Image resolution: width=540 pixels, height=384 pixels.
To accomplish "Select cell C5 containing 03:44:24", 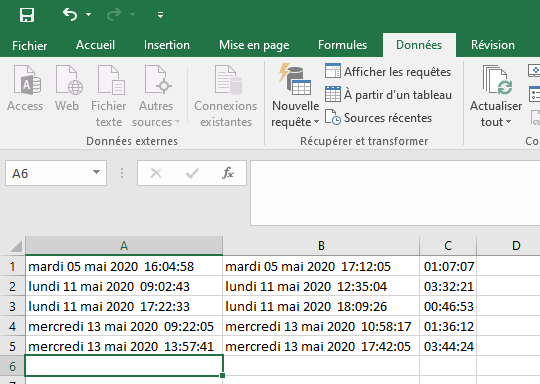I will tap(448, 346).
